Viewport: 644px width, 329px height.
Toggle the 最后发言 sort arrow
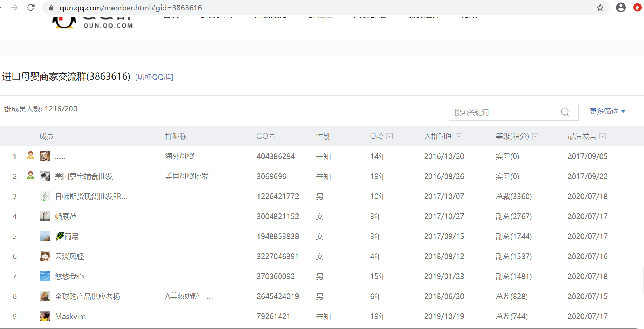click(x=603, y=136)
